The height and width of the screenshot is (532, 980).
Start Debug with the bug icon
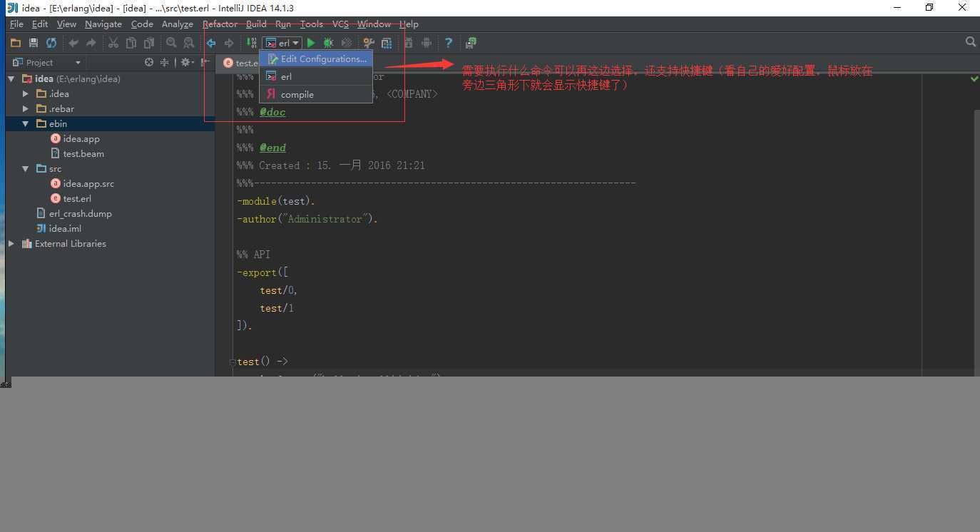click(x=328, y=43)
